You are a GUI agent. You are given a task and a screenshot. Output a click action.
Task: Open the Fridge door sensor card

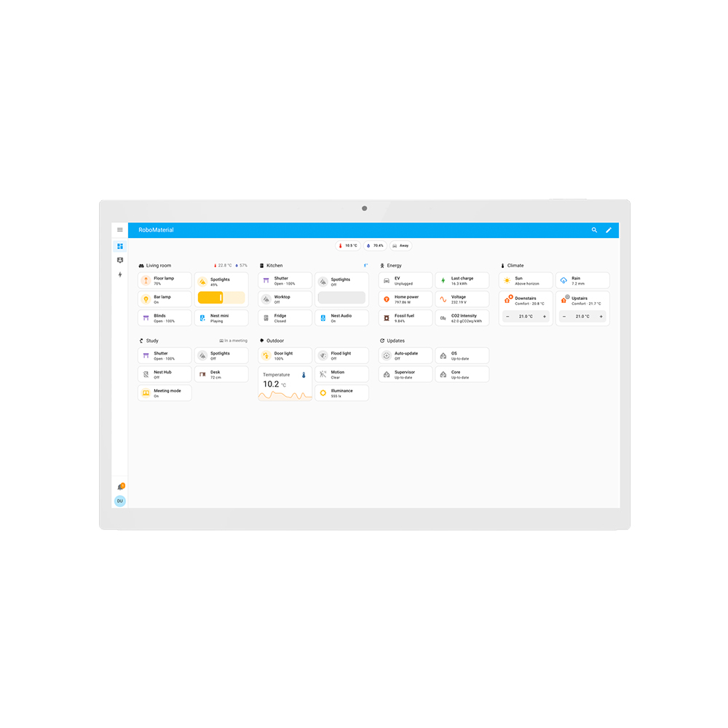285,318
